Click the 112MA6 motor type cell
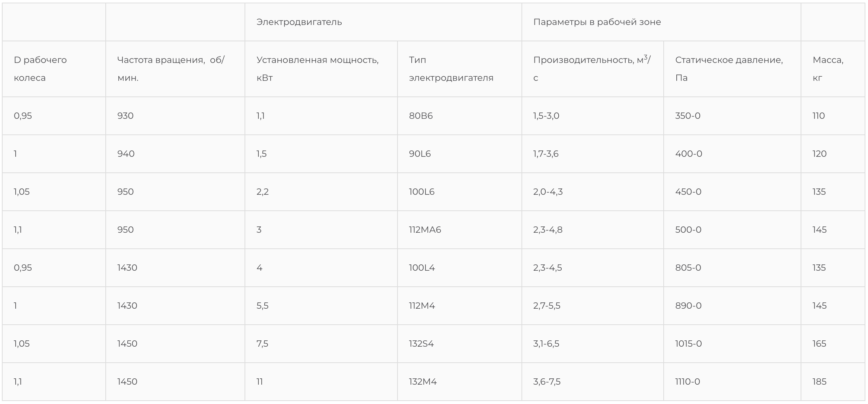The image size is (868, 404). click(425, 230)
